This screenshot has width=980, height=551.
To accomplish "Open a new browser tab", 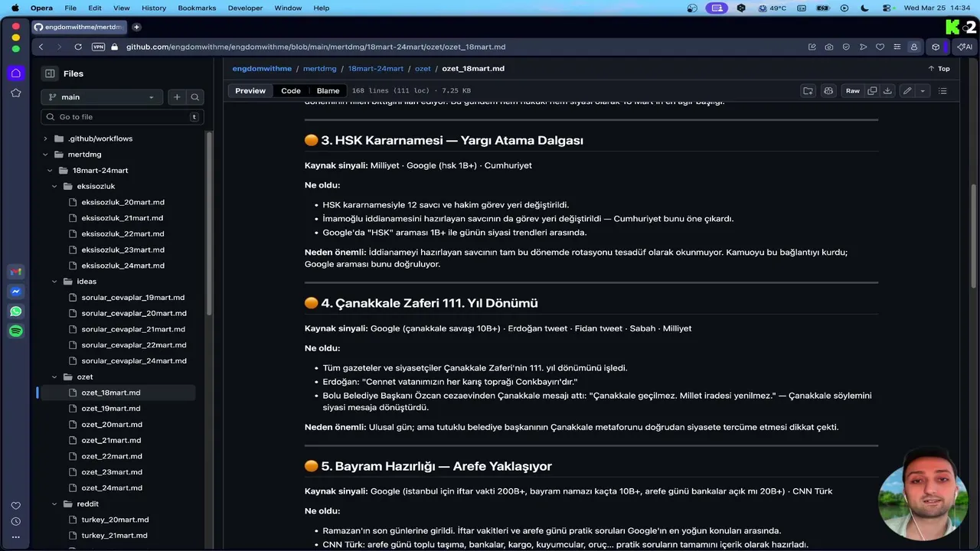I will pos(136,27).
